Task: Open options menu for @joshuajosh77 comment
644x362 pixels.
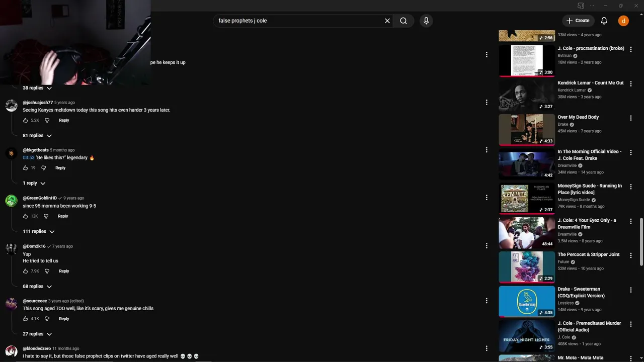Action: (x=486, y=102)
